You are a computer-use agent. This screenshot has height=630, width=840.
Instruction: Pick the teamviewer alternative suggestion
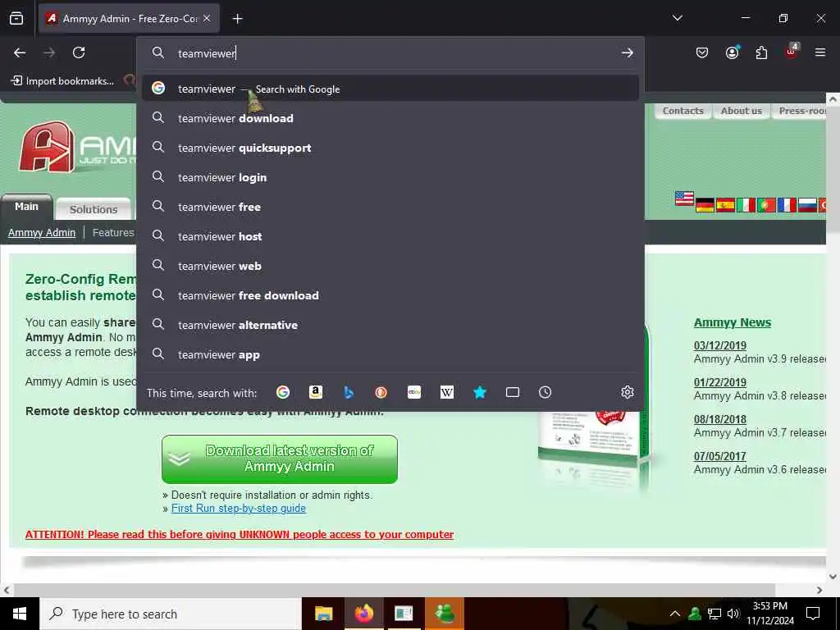[x=390, y=325]
